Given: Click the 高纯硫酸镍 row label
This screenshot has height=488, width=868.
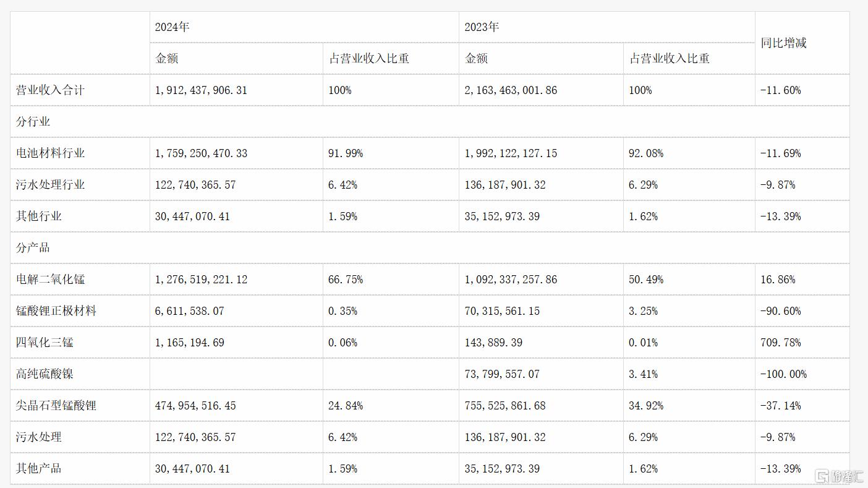Looking at the screenshot, I should 45,374.
